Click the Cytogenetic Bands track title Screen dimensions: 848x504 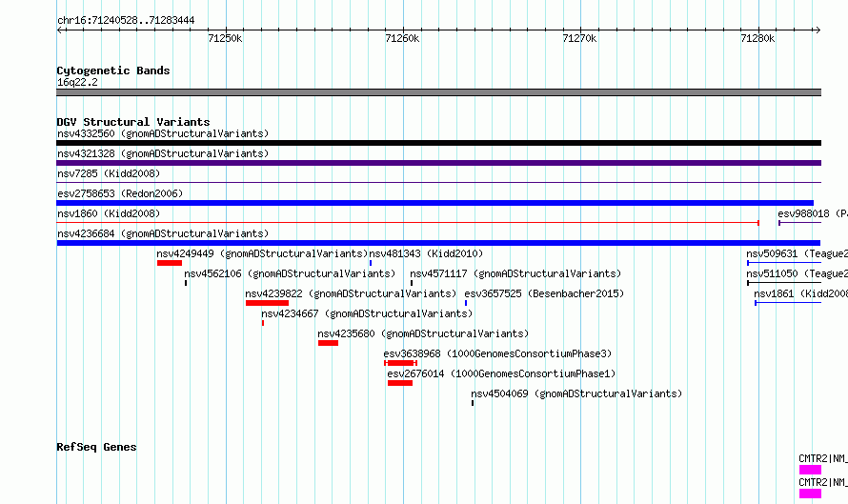(113, 71)
